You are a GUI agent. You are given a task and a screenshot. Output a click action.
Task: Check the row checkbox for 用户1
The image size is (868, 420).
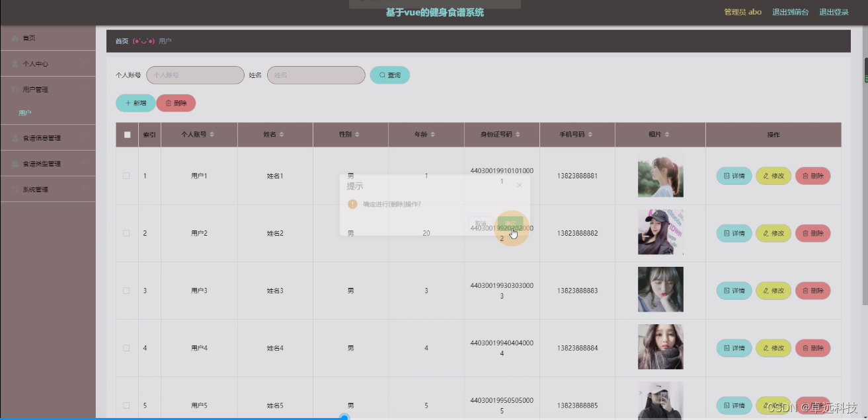126,176
